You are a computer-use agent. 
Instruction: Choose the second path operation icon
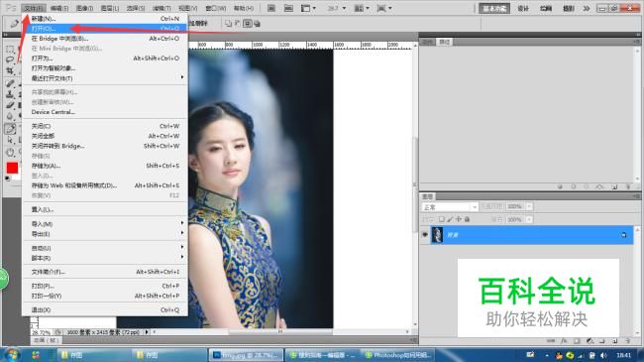pyautogui.click(x=238, y=24)
